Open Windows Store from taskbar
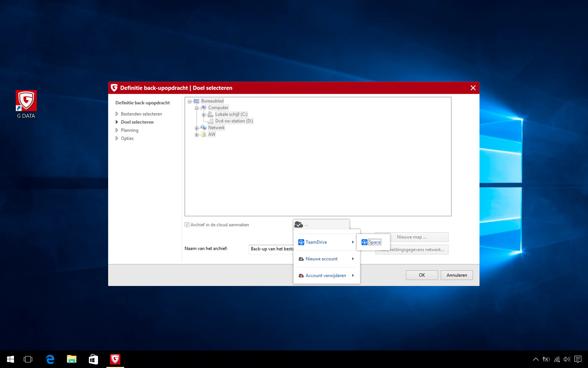This screenshot has height=368, width=588. (93, 359)
